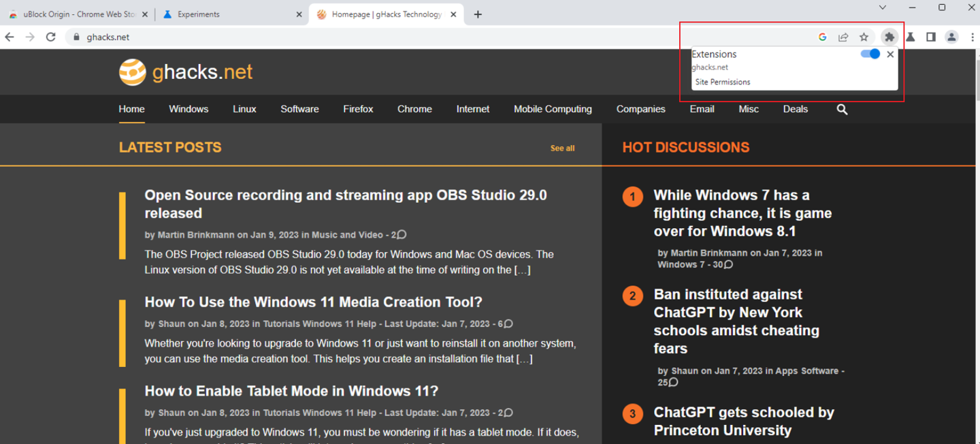The image size is (980, 444).
Task: Open the Experiments flask icon in toolbar
Action: pyautogui.click(x=910, y=37)
